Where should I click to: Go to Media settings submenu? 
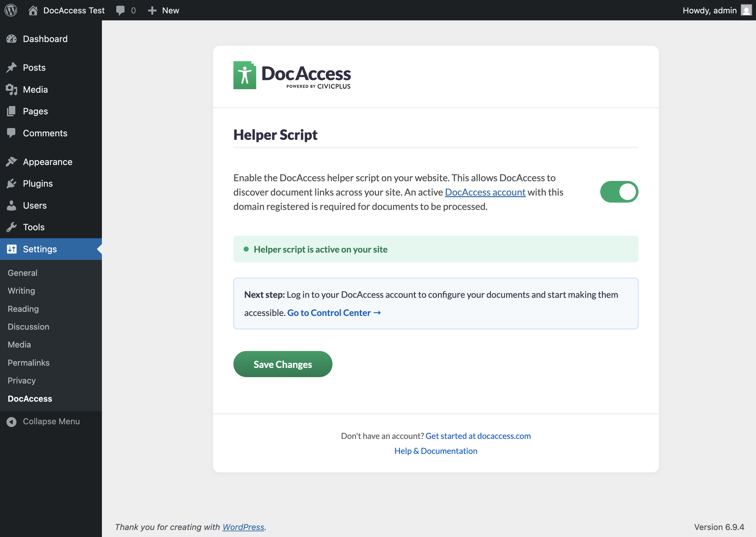pos(19,345)
